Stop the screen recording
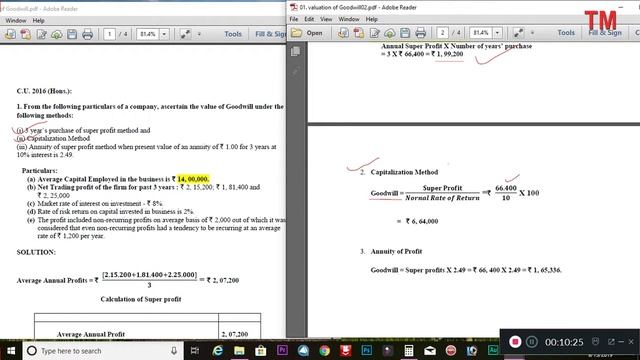Viewport: 640px width, 360px height. click(515, 342)
